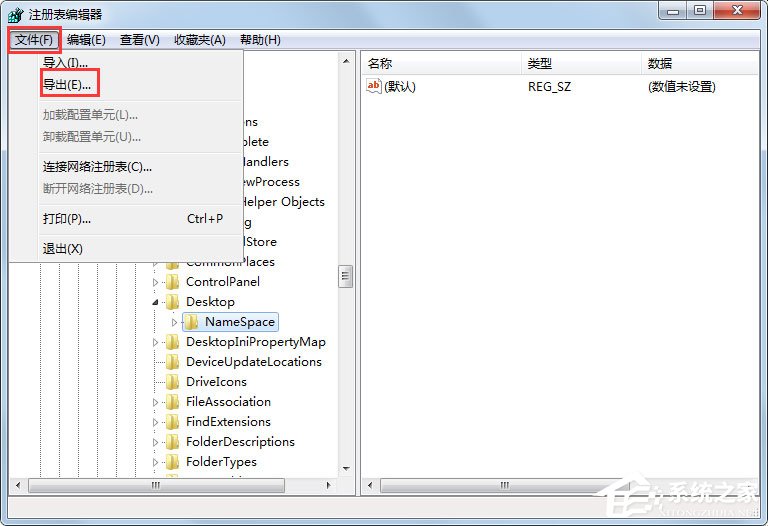Click the FileAssociation folder icon

(x=172, y=402)
